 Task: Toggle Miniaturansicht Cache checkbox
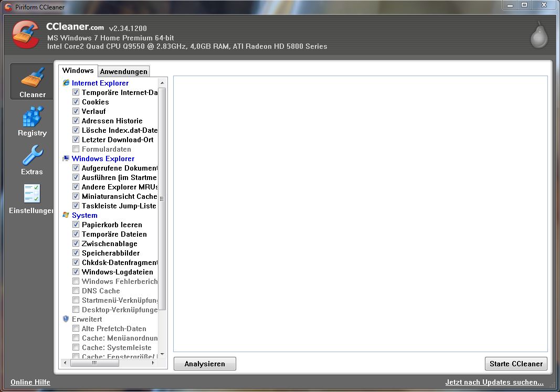[x=76, y=196]
